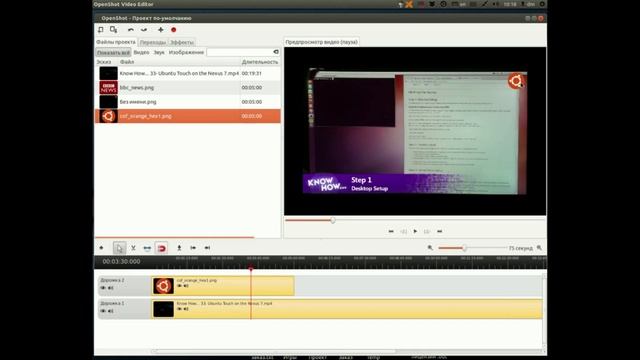640x360 pixels.
Task: Click the import files toolbar icon
Action: click(x=113, y=30)
